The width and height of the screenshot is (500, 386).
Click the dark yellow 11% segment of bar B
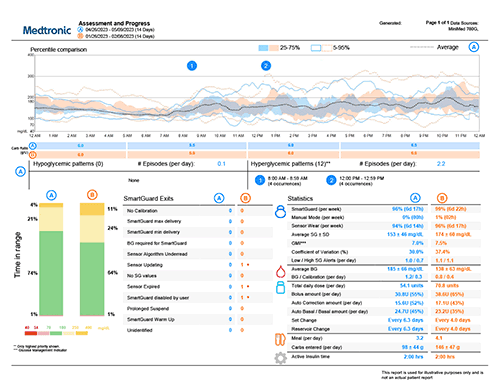coord(92,209)
